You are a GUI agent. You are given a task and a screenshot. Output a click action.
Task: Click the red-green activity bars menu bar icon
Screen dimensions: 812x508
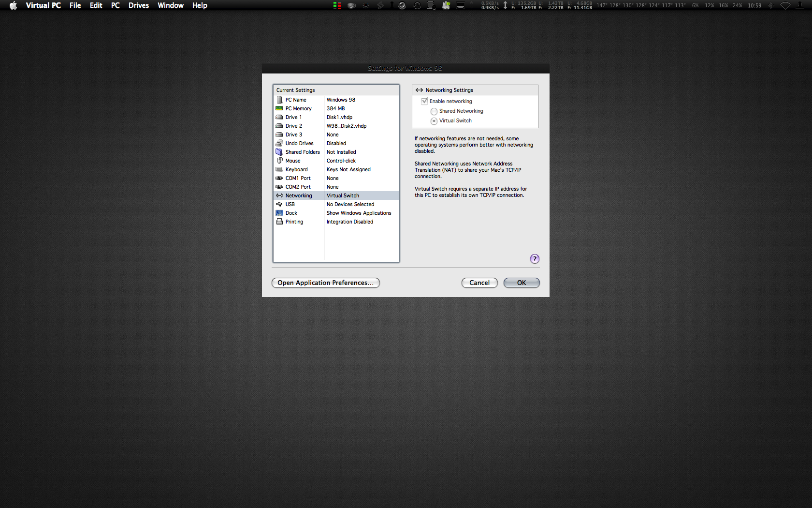tap(337, 5)
